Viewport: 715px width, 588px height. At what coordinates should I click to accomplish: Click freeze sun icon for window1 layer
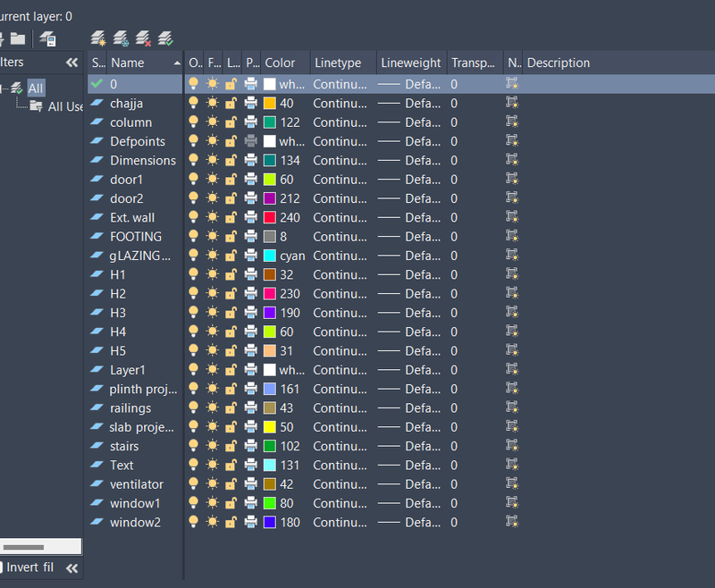pos(212,503)
